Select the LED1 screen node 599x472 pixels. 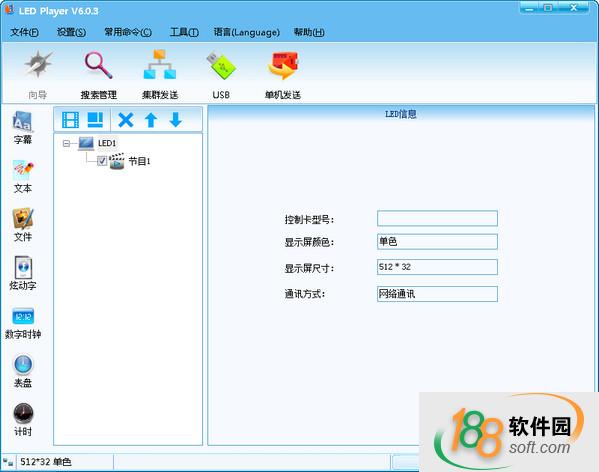tap(107, 143)
